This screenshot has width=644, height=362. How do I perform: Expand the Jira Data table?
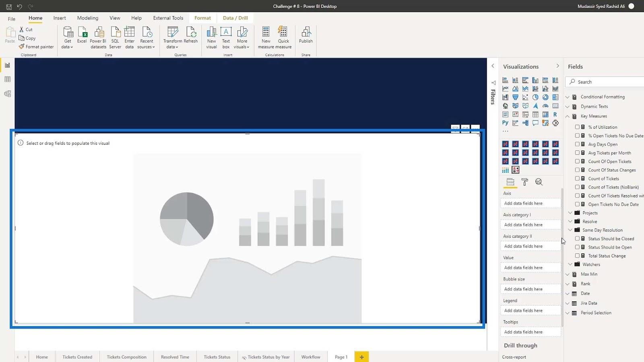(x=568, y=303)
